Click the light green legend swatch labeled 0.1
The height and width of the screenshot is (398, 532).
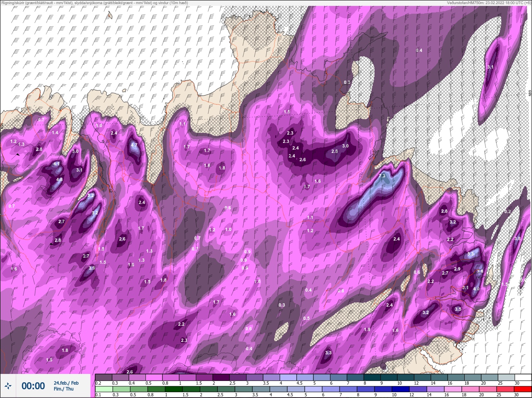tap(104, 389)
